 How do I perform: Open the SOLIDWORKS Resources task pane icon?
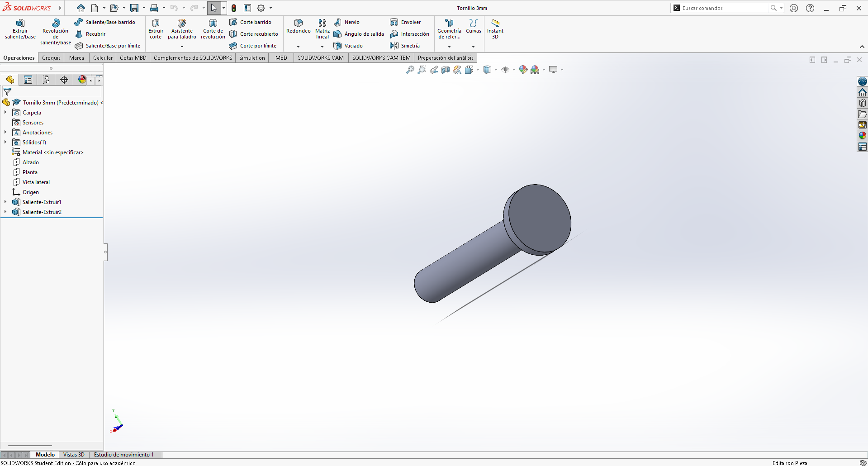[863, 92]
